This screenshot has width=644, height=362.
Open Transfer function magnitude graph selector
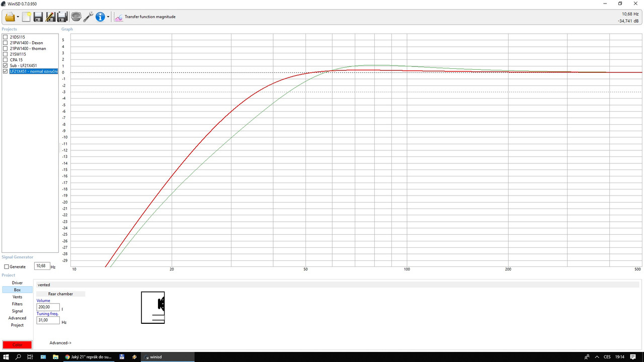(x=145, y=17)
